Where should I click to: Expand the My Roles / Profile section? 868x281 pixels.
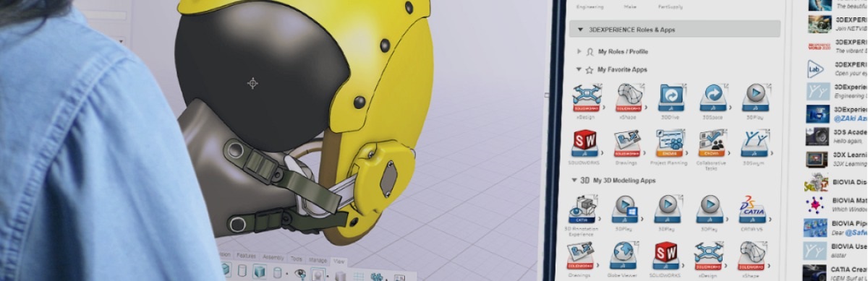[x=579, y=52]
